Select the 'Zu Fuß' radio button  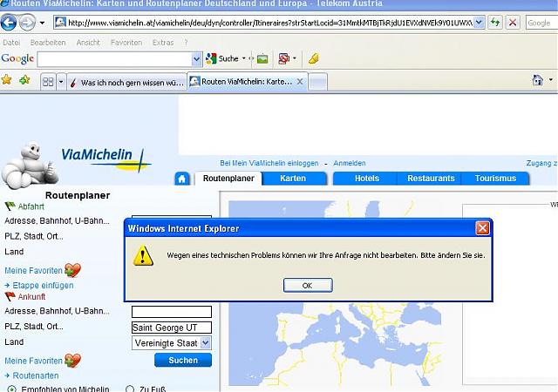(x=130, y=389)
